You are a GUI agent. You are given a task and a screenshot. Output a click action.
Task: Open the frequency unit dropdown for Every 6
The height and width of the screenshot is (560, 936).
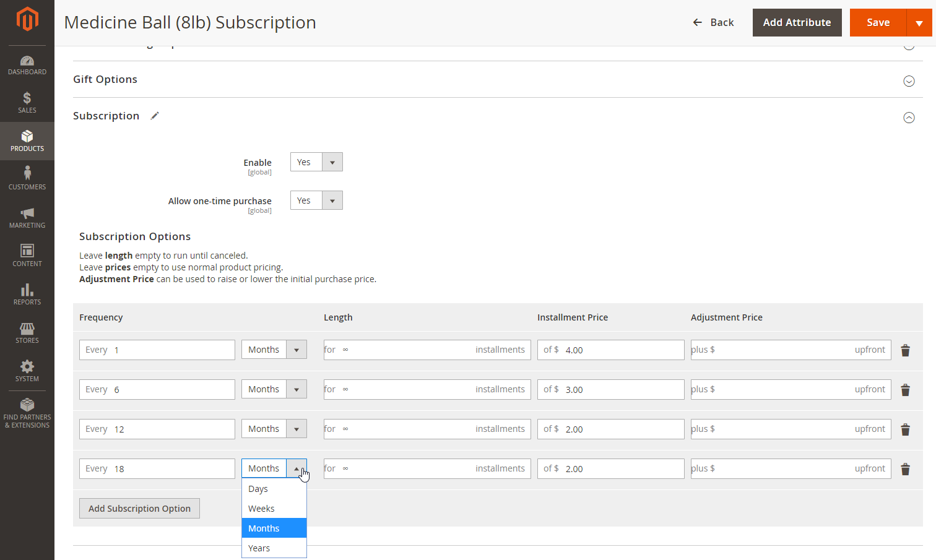(x=274, y=389)
